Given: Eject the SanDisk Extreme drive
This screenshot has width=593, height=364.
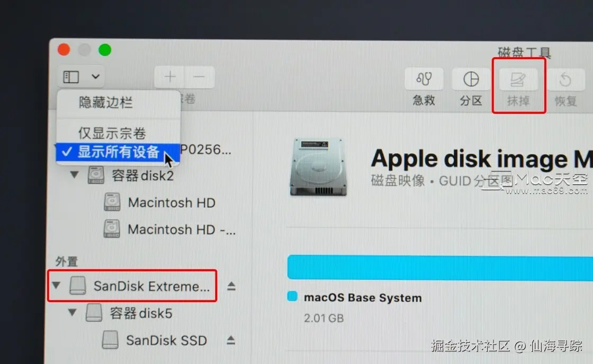Looking at the screenshot, I should click(231, 286).
